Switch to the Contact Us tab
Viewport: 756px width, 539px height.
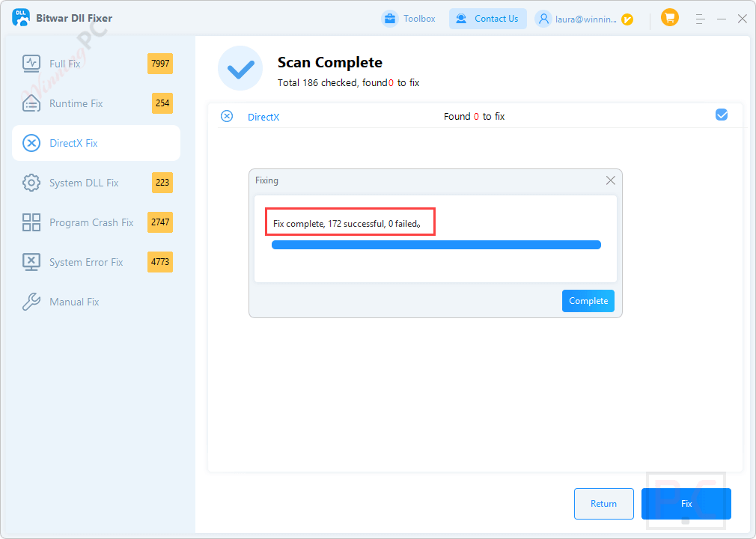[487, 18]
